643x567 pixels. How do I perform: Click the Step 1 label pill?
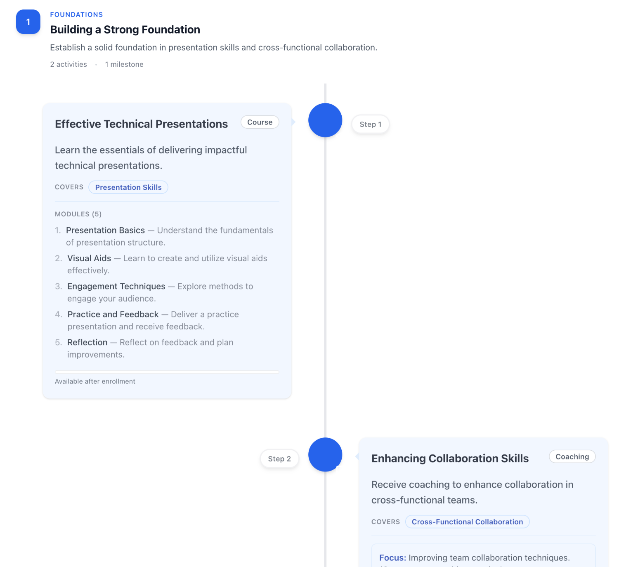tap(369, 124)
